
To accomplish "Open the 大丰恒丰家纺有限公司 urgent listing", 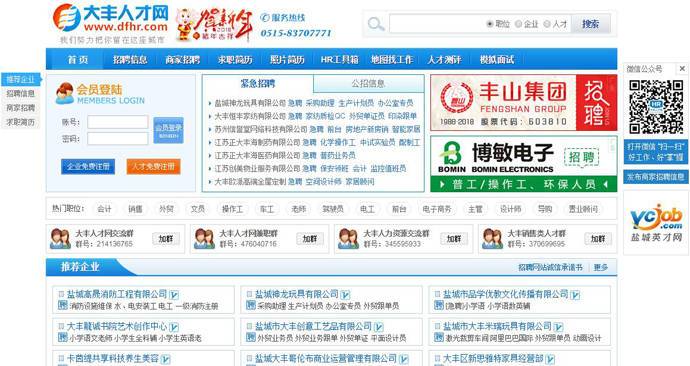I will click(250, 116).
